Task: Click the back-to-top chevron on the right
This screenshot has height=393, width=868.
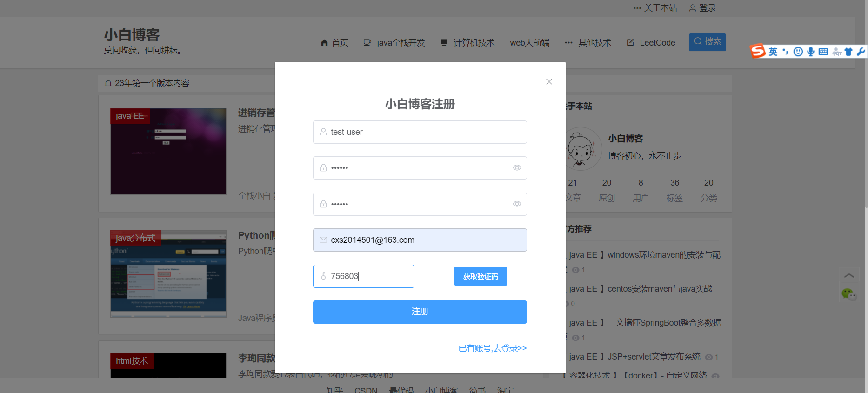Action: pos(848,275)
